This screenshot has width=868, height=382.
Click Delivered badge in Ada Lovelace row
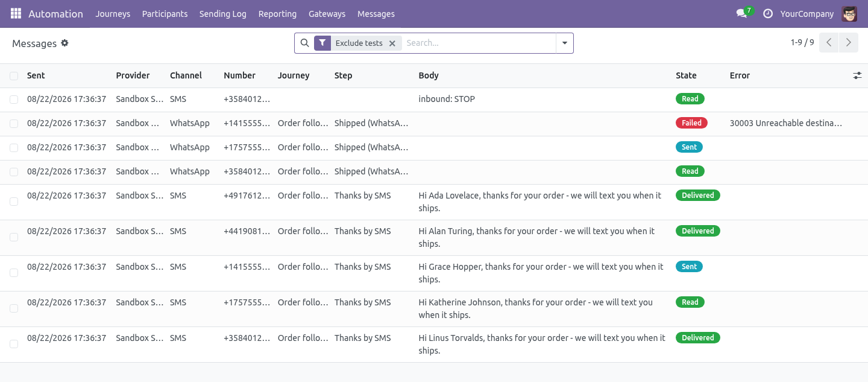tap(698, 196)
